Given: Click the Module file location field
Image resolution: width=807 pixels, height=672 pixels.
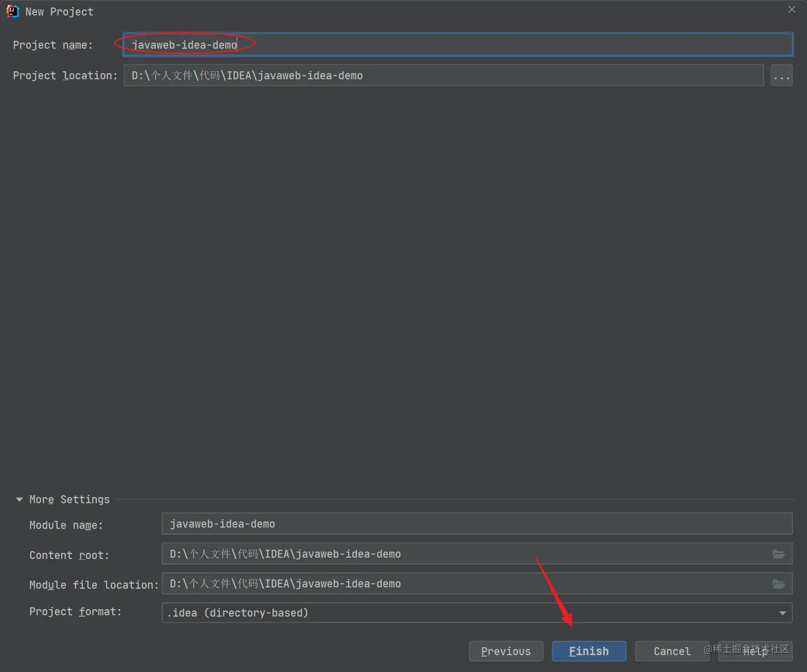Looking at the screenshot, I should [x=477, y=583].
